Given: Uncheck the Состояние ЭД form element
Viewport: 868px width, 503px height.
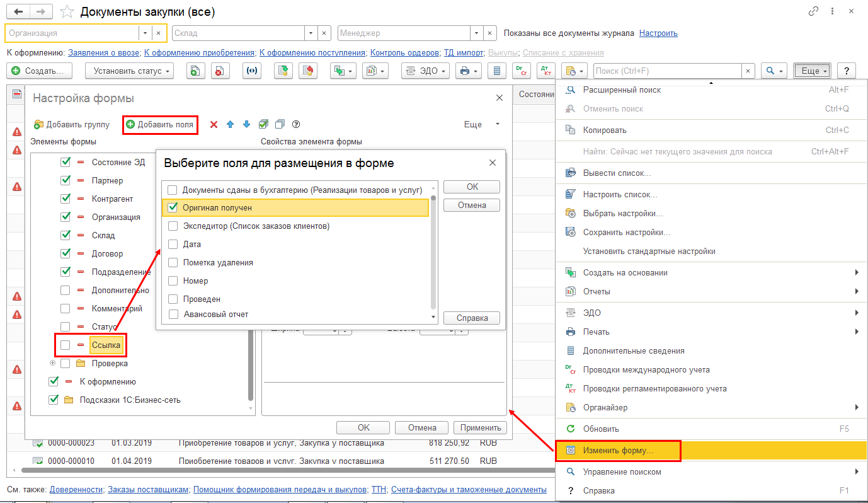Looking at the screenshot, I should point(66,162).
